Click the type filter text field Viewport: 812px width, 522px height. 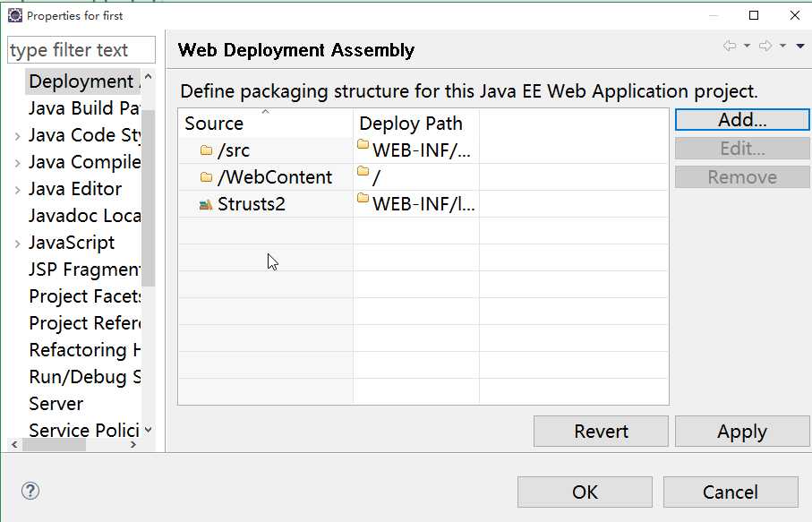tap(81, 50)
